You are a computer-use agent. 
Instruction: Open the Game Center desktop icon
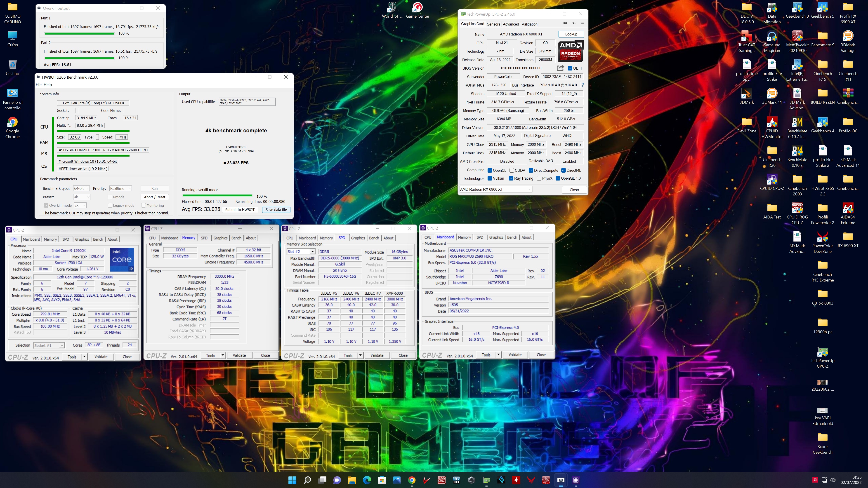click(417, 10)
